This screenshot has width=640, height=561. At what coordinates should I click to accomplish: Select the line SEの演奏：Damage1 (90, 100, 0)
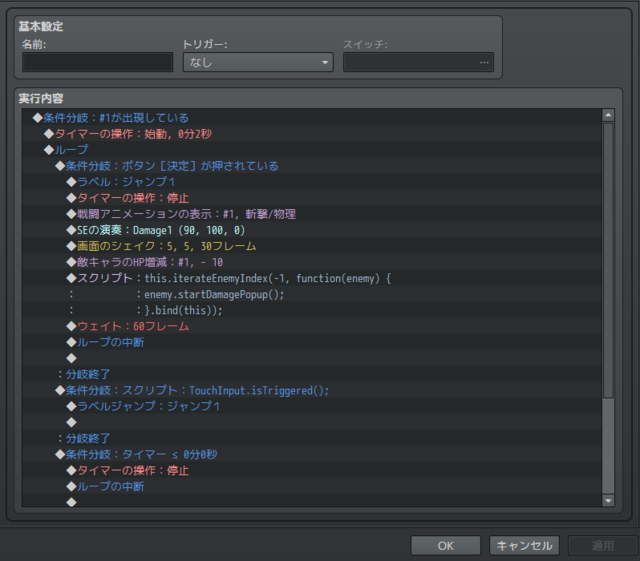312,230
